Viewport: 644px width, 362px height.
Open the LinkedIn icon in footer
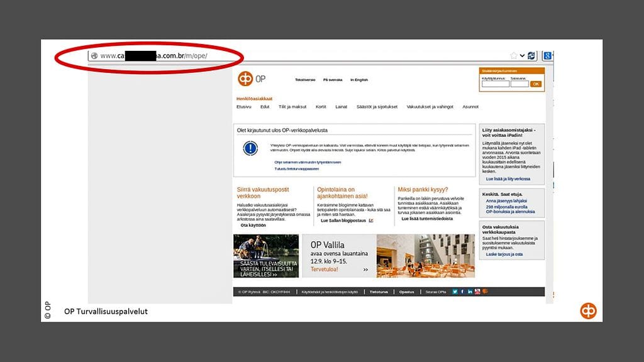470,292
